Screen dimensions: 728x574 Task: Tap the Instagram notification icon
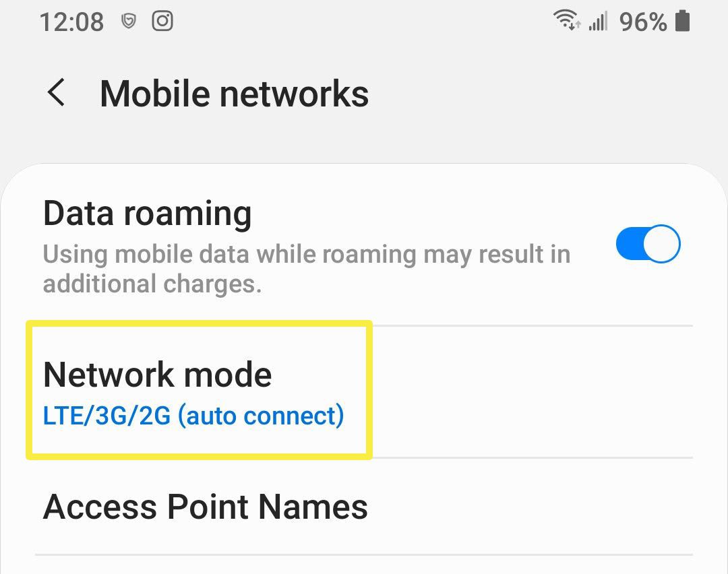tap(162, 21)
